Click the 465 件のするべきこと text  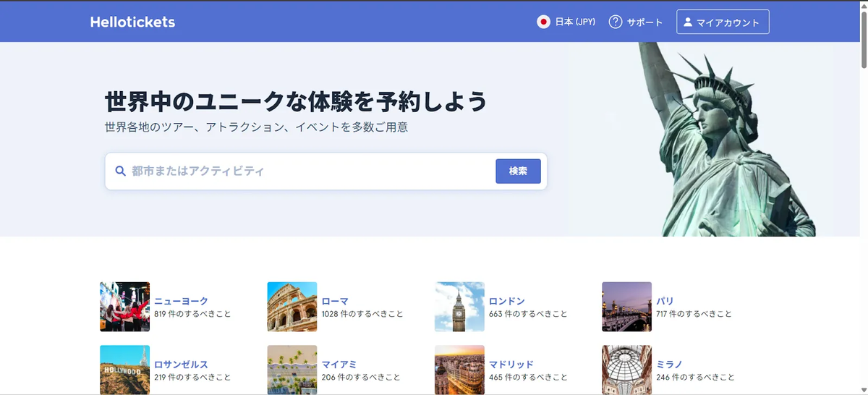(x=528, y=378)
